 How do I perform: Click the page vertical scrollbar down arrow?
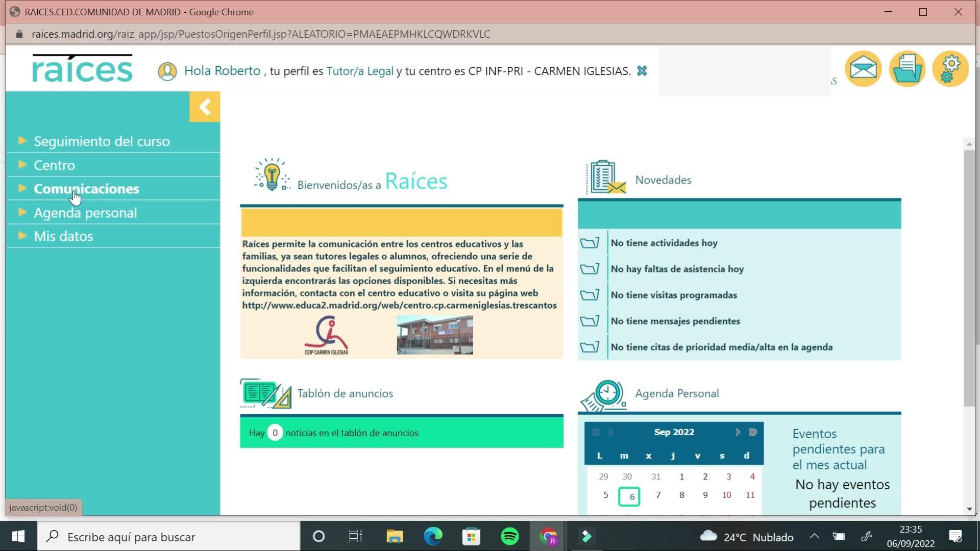click(x=969, y=509)
